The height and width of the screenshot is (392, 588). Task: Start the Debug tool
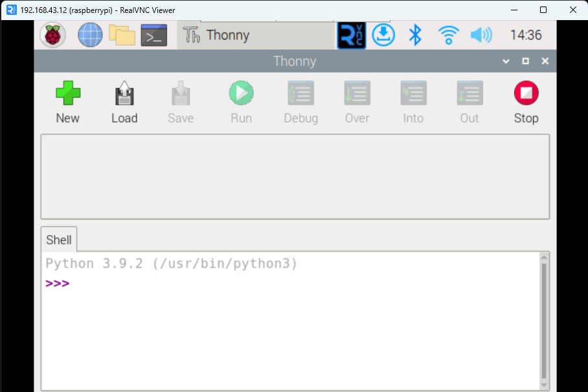click(300, 94)
